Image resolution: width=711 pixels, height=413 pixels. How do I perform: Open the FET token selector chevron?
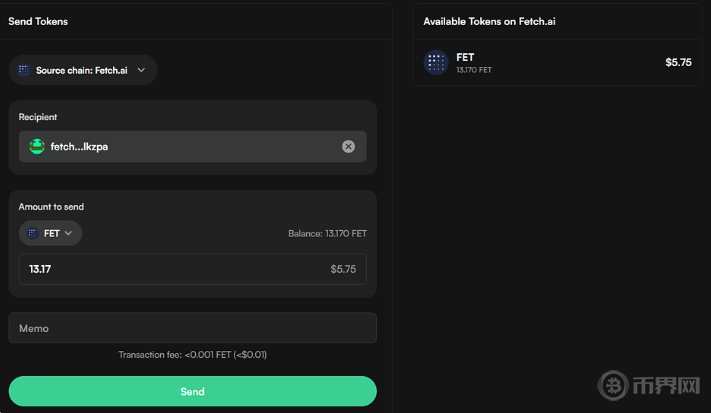pos(68,233)
